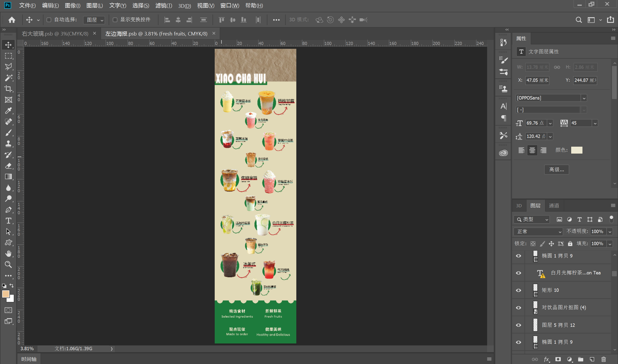The width and height of the screenshot is (618, 364).
Task: Enable the 自动选择 checkbox
Action: pyautogui.click(x=49, y=20)
